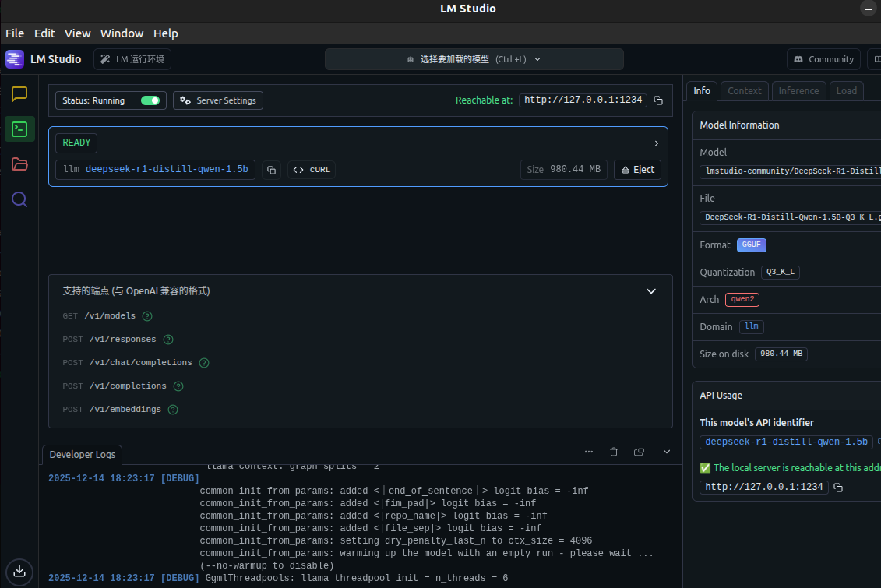Click the API identifier deepseek-r1-distill-qwen-1.5b
The width and height of the screenshot is (881, 588).
(x=786, y=442)
